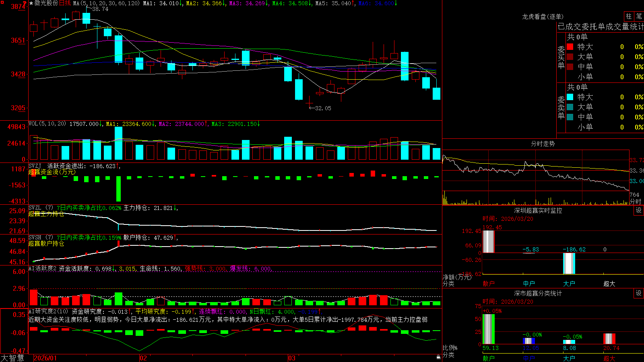Select 中户 category in 实时监控 panel
This screenshot has width=644, height=362.
click(529, 284)
